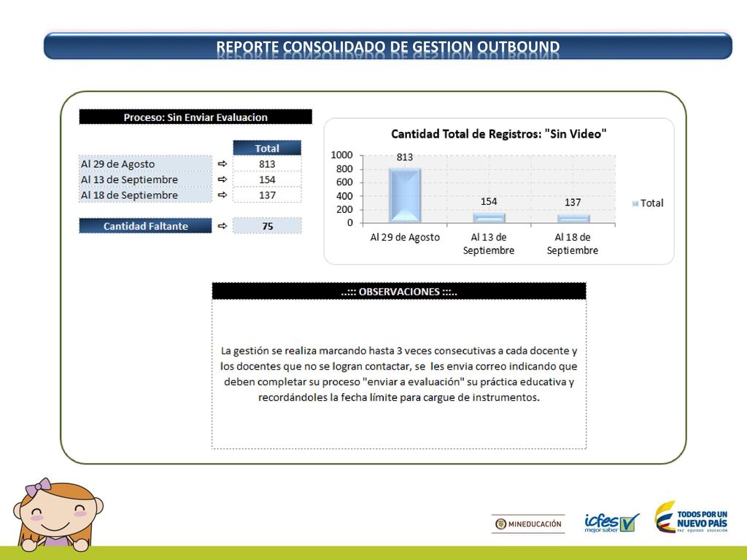Select the Cantidad Faltante value 75
The image size is (747, 560).
[267, 226]
